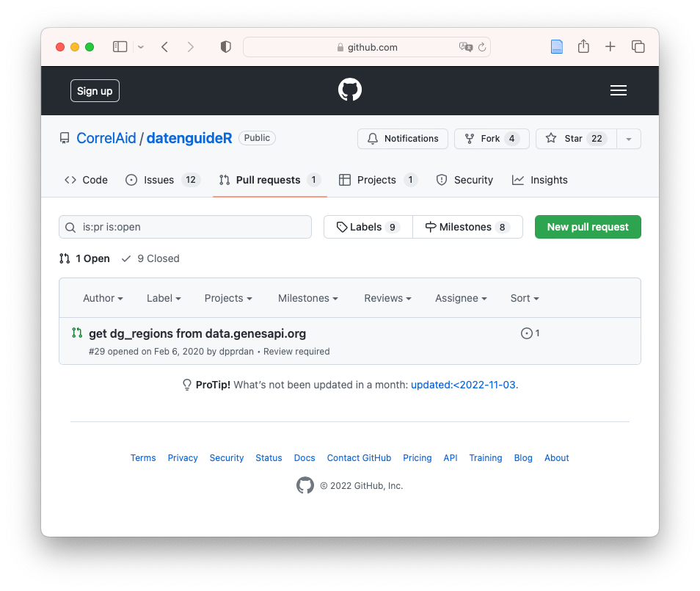Click the GitHub Octocat logo in header

(x=350, y=90)
